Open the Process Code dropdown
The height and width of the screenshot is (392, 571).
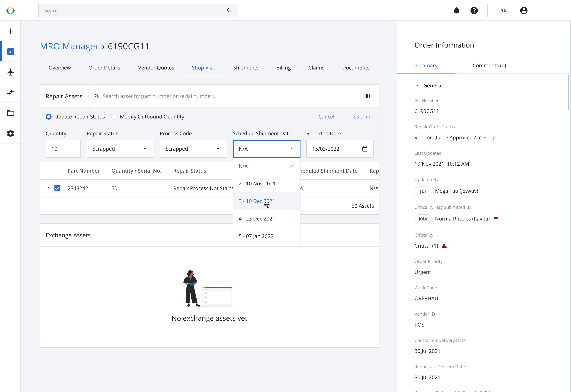coord(193,149)
